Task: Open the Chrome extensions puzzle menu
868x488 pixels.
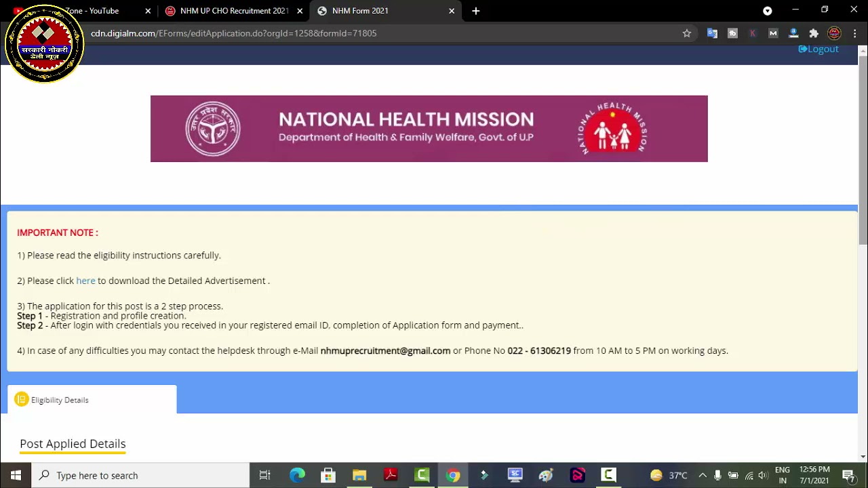Action: click(x=814, y=33)
